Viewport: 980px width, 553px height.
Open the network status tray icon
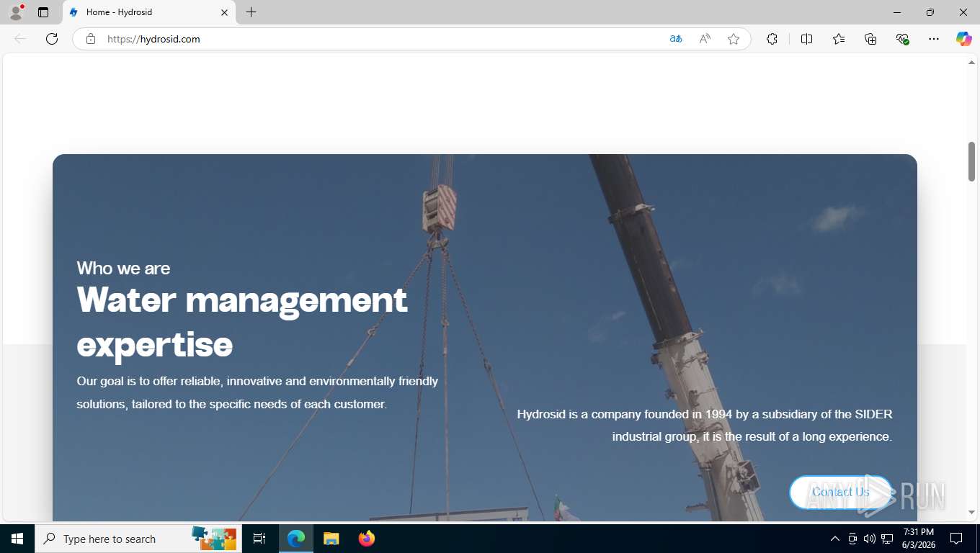(x=887, y=539)
